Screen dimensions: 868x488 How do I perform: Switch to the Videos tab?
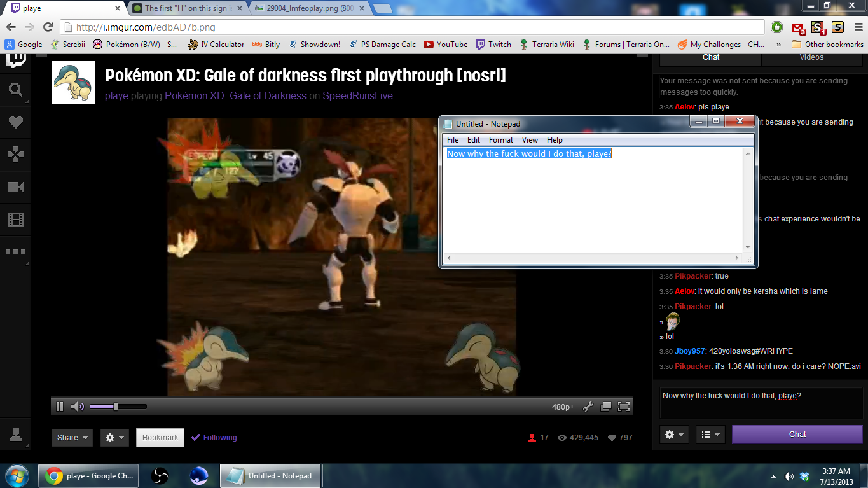pyautogui.click(x=811, y=58)
